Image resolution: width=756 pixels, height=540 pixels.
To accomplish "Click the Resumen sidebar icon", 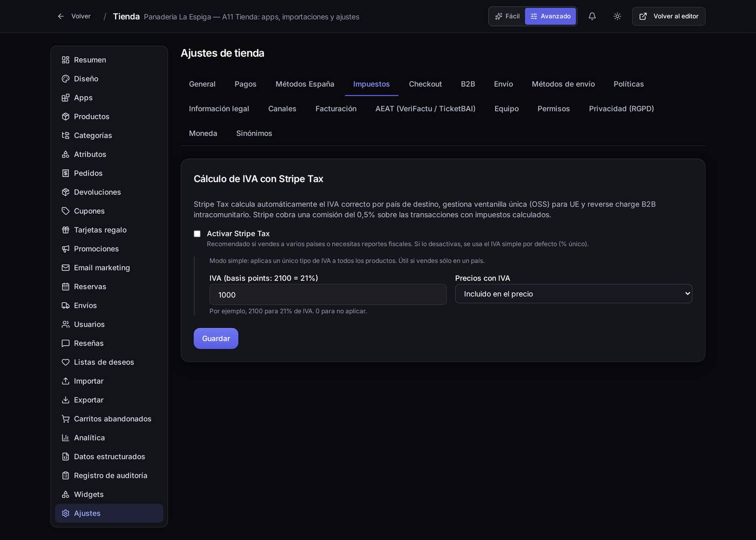I will pos(65,60).
